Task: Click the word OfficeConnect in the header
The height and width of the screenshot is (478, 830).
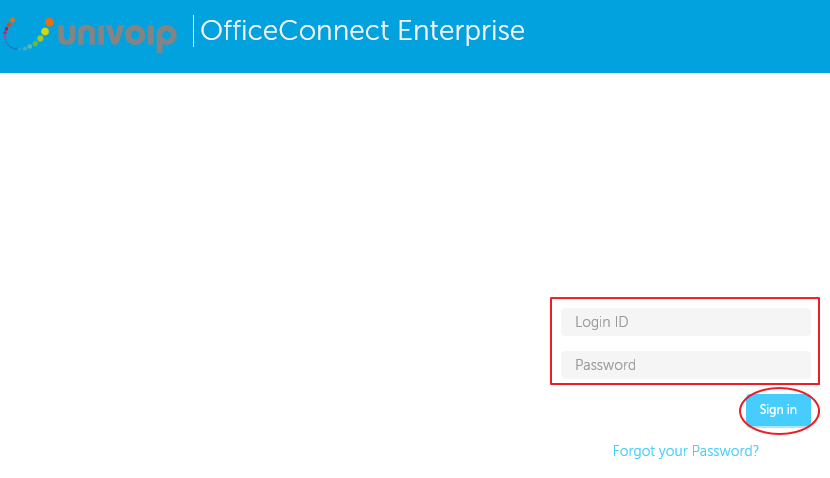Action: [x=295, y=30]
